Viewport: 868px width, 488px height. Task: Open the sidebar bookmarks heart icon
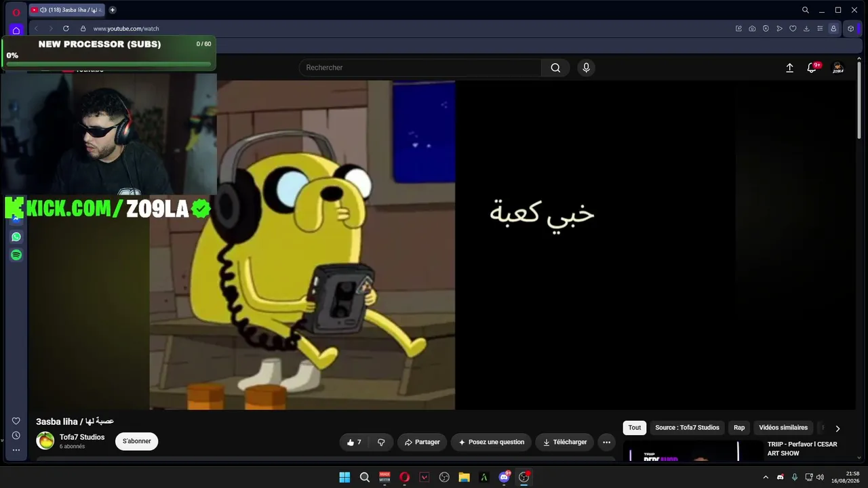coord(16,421)
